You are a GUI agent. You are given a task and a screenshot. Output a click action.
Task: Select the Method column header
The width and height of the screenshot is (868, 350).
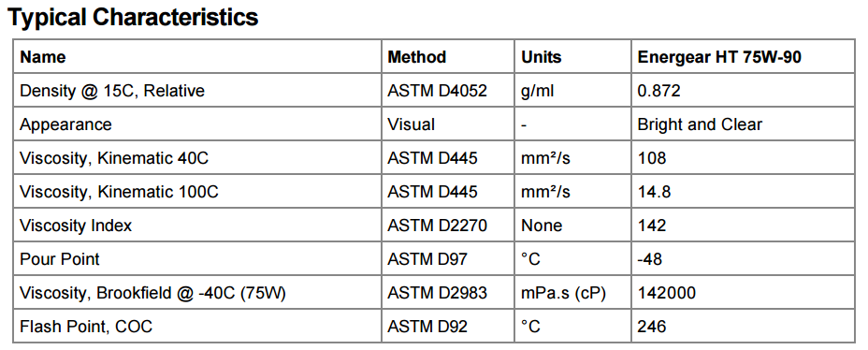click(417, 57)
